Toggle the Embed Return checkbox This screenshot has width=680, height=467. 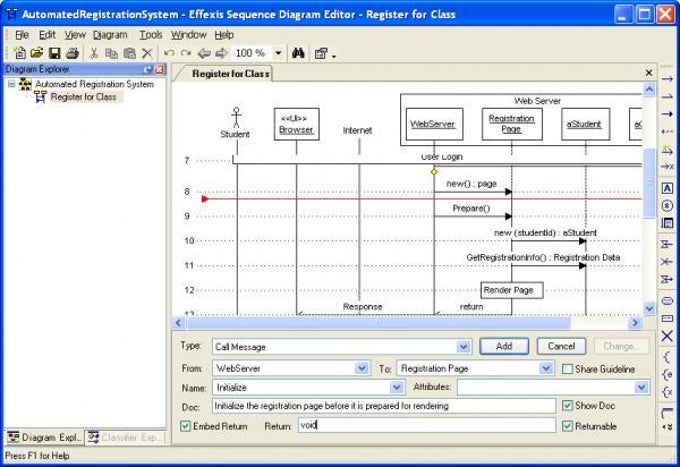185,426
